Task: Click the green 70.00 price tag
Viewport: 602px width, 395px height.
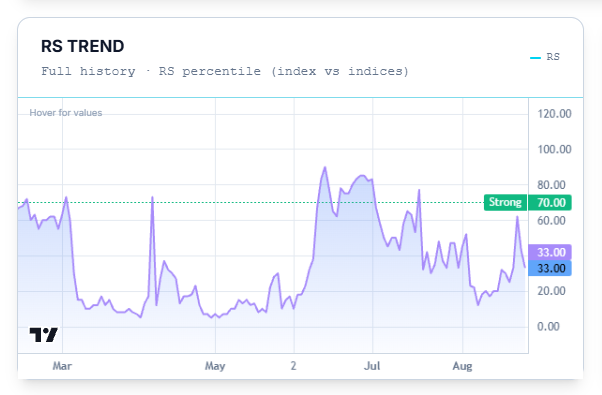Action: pos(550,202)
